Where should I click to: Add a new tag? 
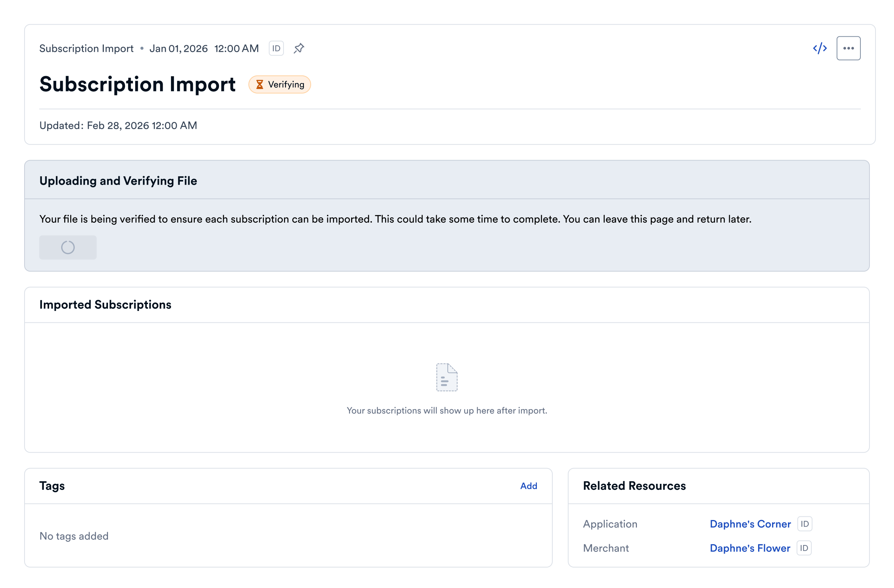tap(529, 486)
